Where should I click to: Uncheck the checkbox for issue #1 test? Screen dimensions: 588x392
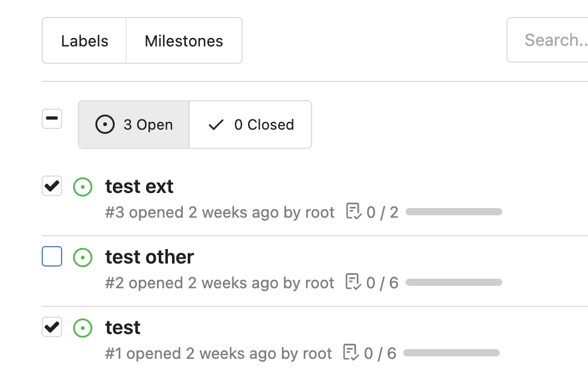(x=52, y=327)
